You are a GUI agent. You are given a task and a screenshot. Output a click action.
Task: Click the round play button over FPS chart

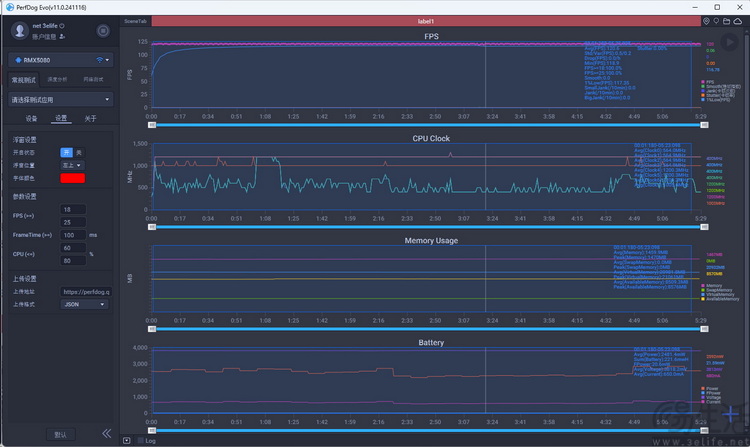(x=729, y=42)
